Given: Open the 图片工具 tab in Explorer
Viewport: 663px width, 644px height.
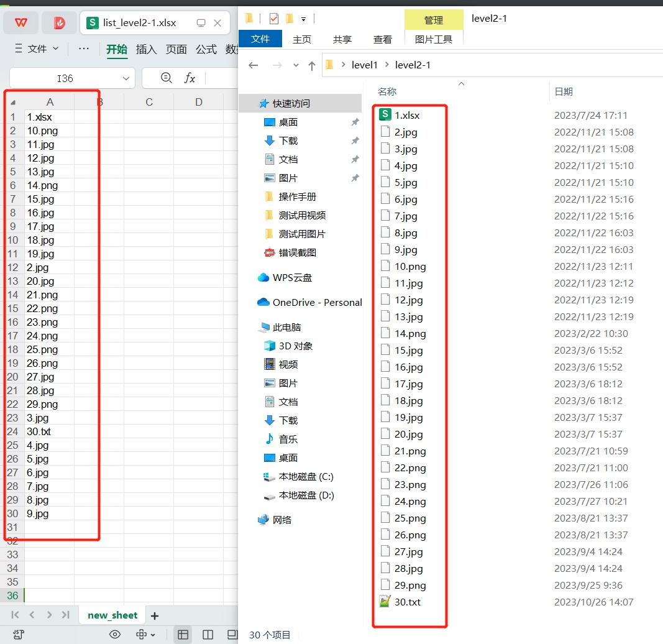Looking at the screenshot, I should [433, 39].
